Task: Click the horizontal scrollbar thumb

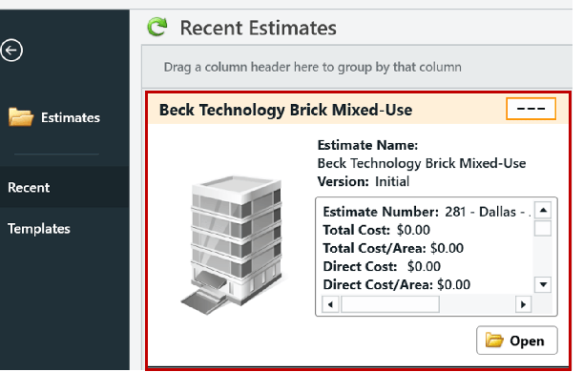Action: pos(390,304)
